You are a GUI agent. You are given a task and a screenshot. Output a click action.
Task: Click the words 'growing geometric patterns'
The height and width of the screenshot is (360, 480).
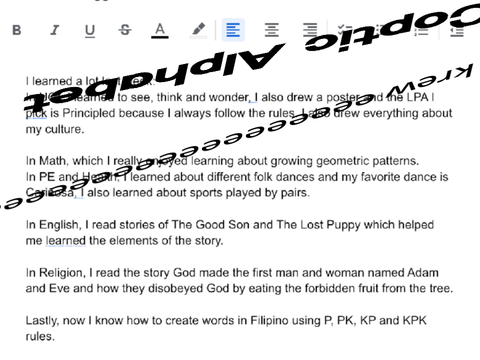coord(344,161)
